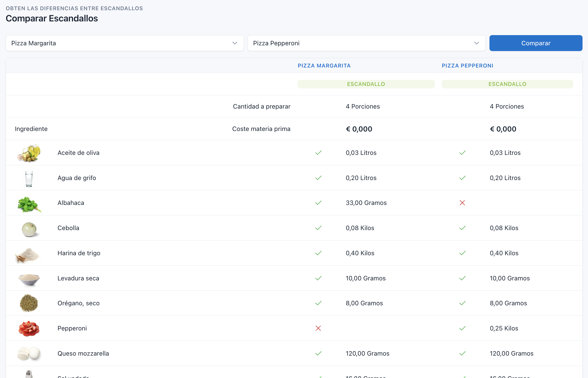Select the Aceite de oliva ingredient name

78,153
